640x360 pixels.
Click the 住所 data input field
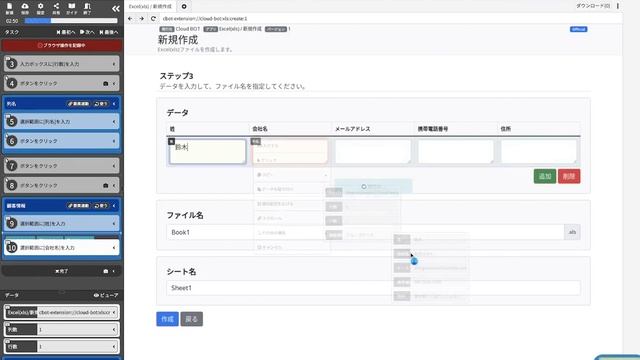coord(539,151)
